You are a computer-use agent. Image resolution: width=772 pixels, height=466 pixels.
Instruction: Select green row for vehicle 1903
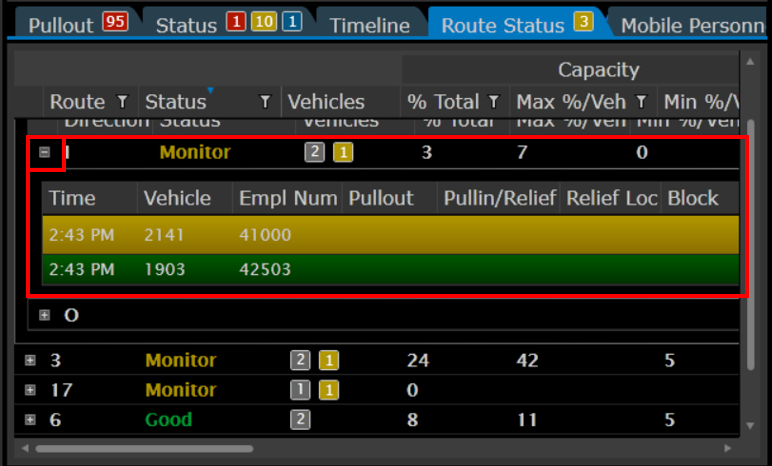pyautogui.click(x=390, y=269)
